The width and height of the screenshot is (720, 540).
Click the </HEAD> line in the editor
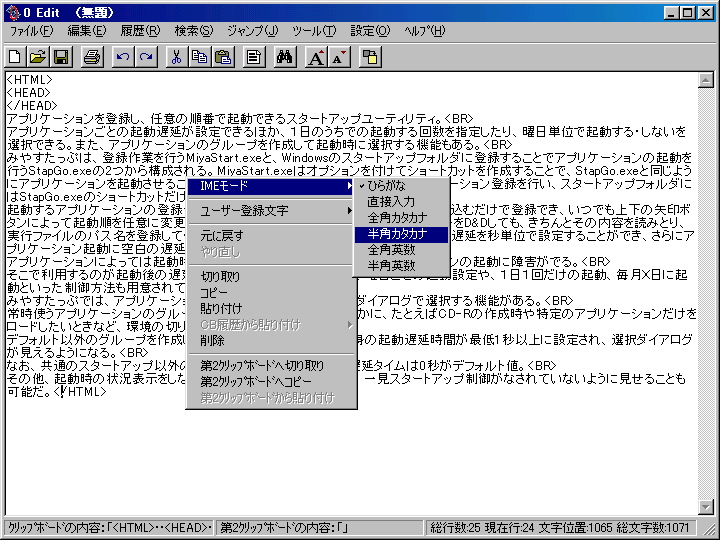point(32,106)
